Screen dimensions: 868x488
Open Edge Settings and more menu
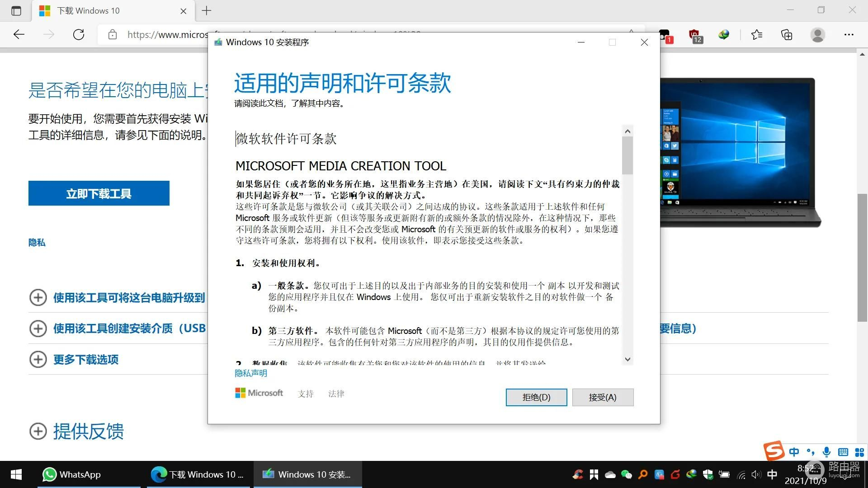click(x=849, y=35)
